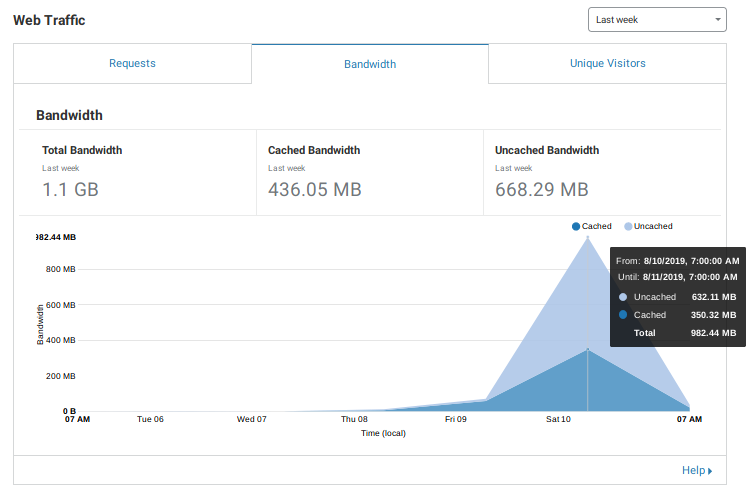Click the Thu 08 axis label
This screenshot has height=490, width=753.
354,419
